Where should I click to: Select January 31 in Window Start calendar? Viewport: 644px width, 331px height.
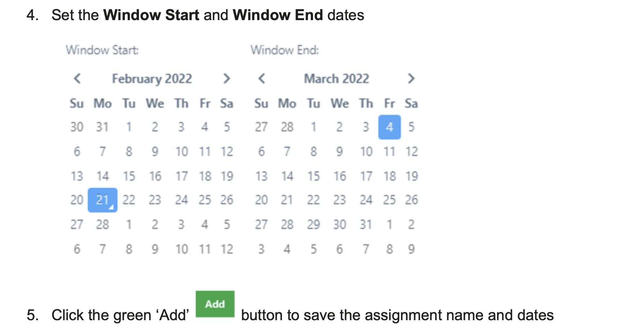click(x=103, y=127)
